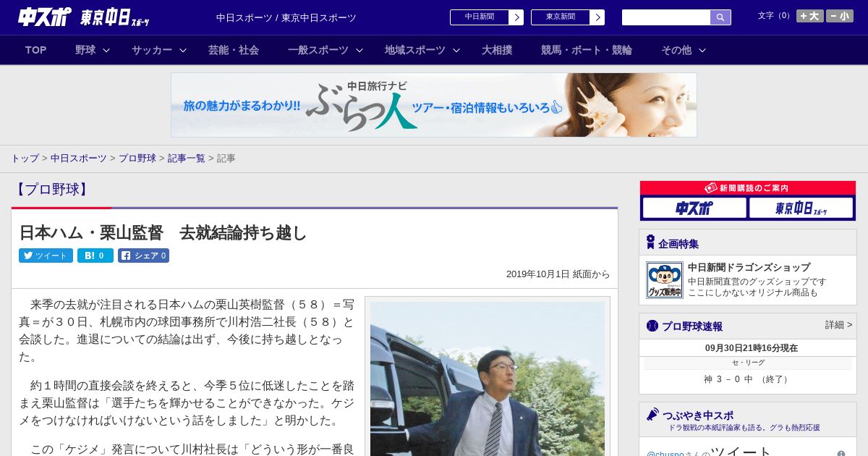This screenshot has width=868, height=456.
Task: Click the headline 日本ハム・栗山監督 去就結論持ち越し
Action: 163,233
